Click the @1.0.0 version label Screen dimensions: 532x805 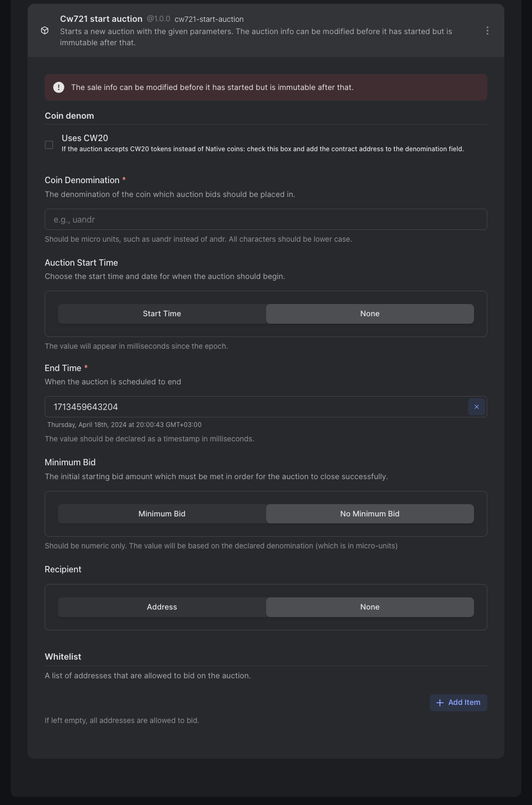pyautogui.click(x=159, y=19)
